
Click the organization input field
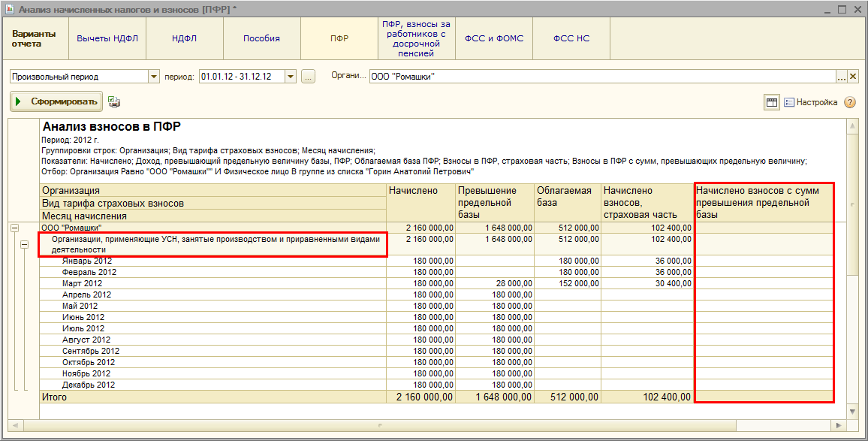601,77
